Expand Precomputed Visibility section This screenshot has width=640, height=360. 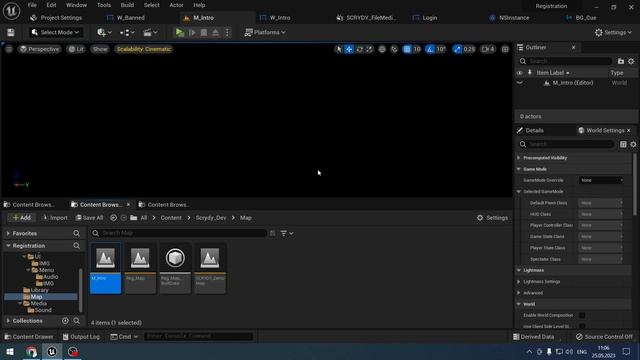tap(519, 158)
